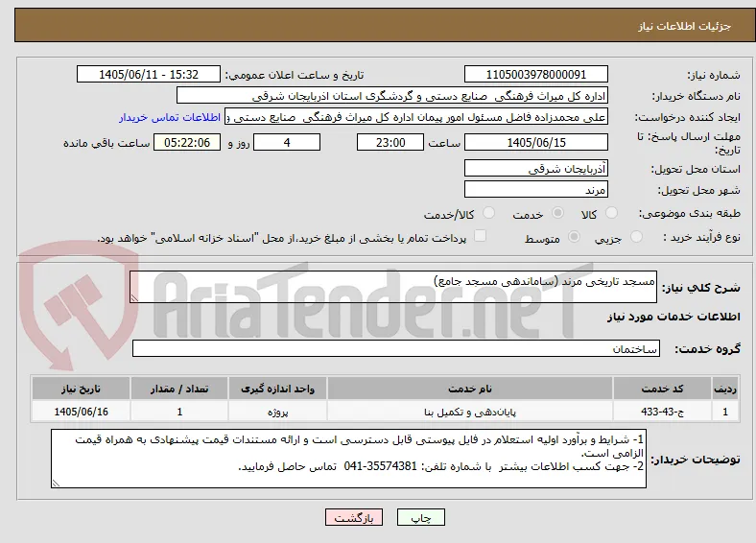The width and height of the screenshot is (756, 543).
Task: Click the کد خدمت column header
Action: [x=663, y=389]
